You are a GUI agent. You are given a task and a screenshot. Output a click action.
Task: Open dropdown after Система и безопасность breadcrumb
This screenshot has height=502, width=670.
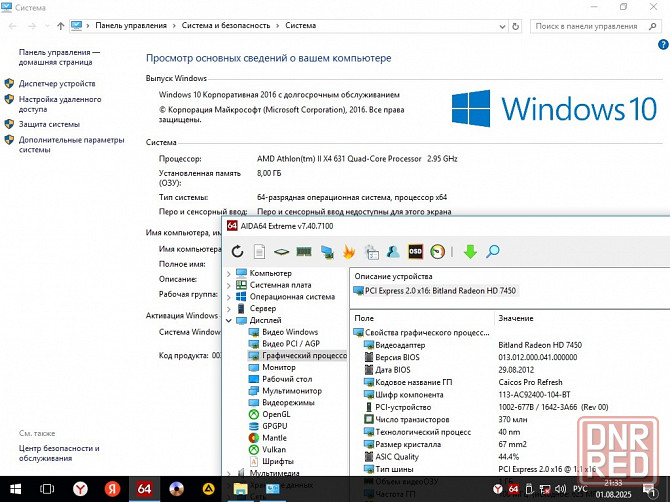point(277,26)
